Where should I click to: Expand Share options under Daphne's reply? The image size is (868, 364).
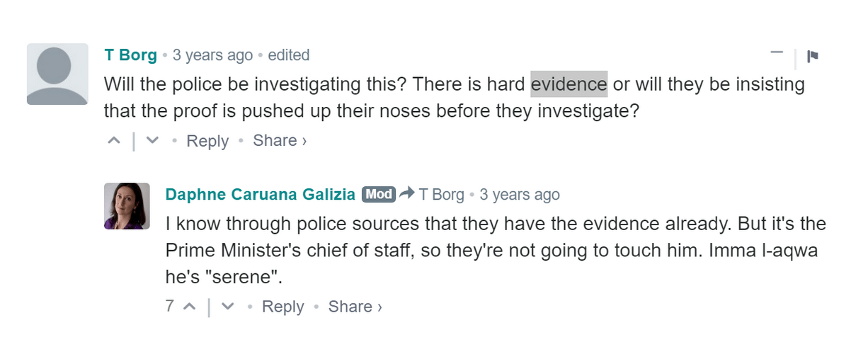click(355, 307)
